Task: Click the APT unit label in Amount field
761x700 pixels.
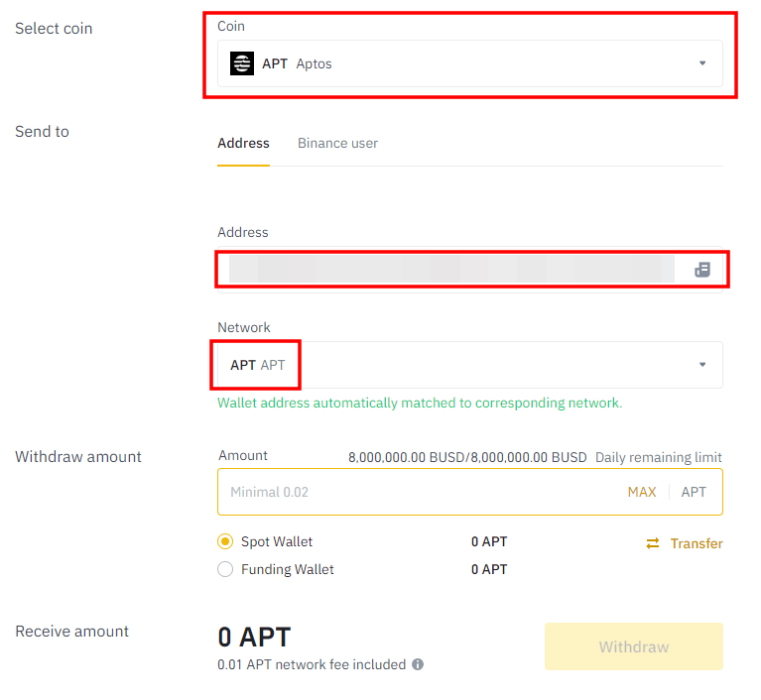Action: (694, 492)
